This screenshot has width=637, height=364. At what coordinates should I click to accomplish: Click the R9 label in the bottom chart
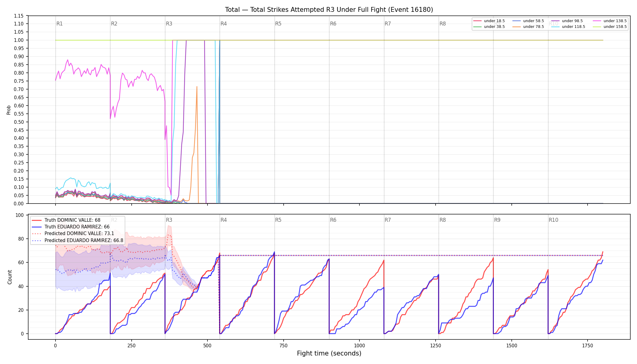tap(497, 220)
